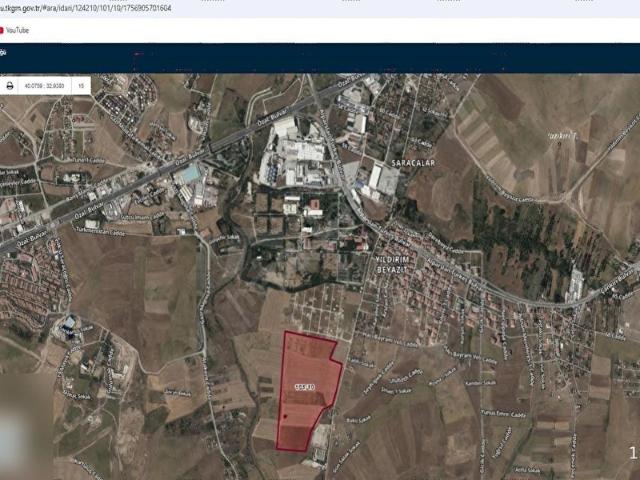
Task: Click the parcel number label in the red area
Action: point(305,385)
